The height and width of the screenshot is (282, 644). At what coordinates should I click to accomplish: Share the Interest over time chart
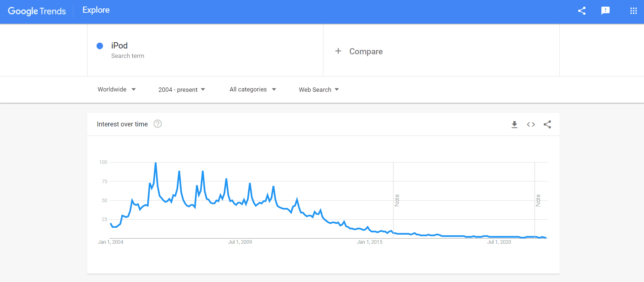tap(547, 125)
